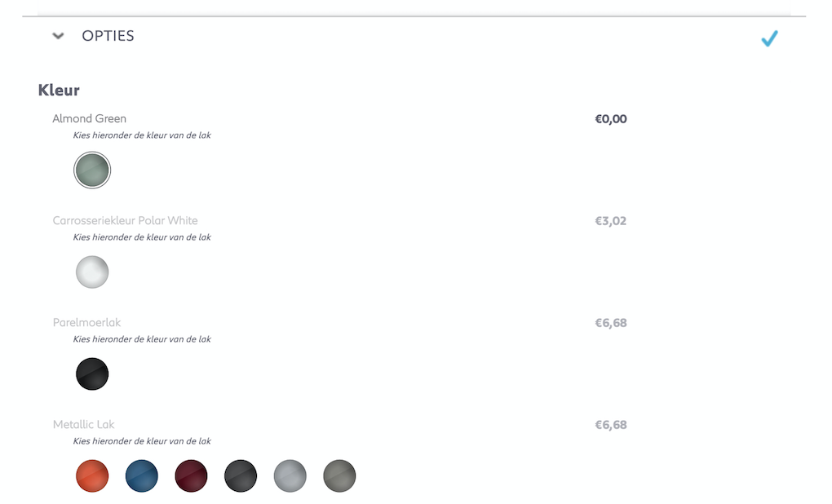Pick the dark red metallic swatch
Image resolution: width=832 pixels, height=504 pixels.
click(191, 476)
